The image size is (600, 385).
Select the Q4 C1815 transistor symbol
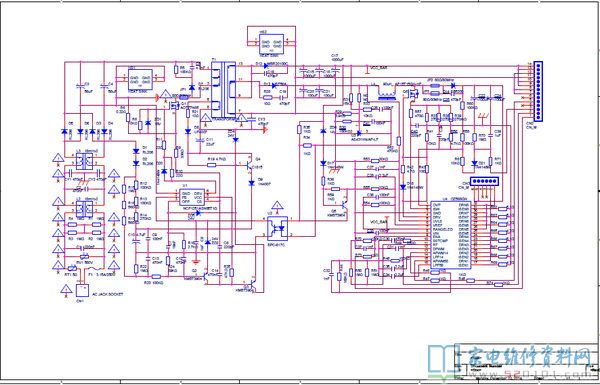[250, 165]
